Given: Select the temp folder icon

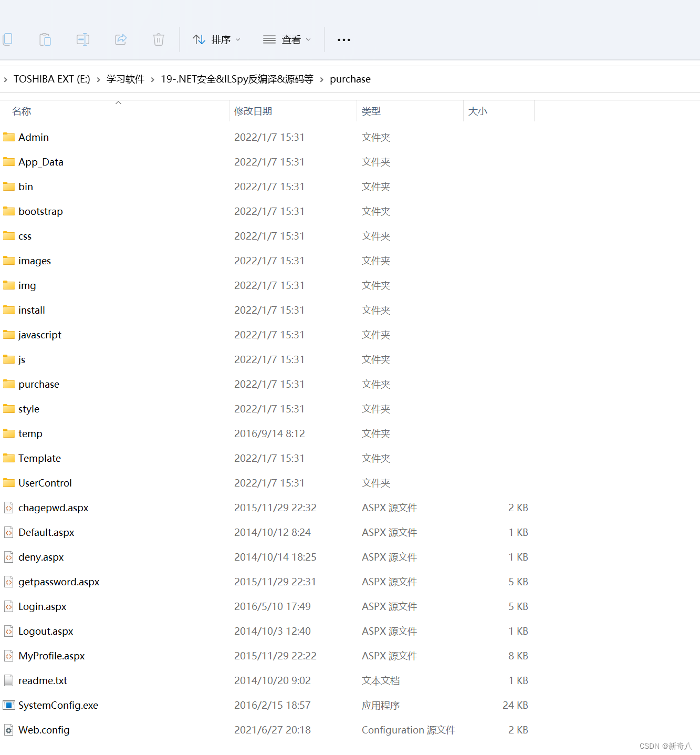Looking at the screenshot, I should click(x=9, y=433).
